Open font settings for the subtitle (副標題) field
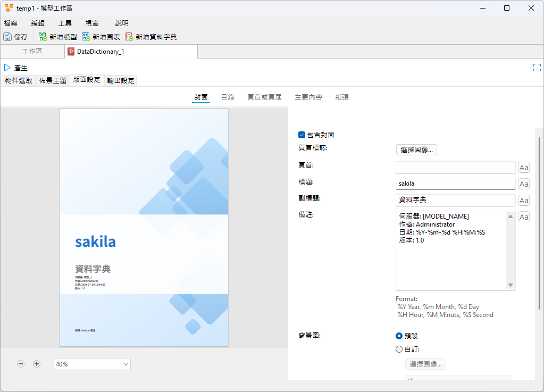This screenshot has height=392, width=544. pos(524,201)
